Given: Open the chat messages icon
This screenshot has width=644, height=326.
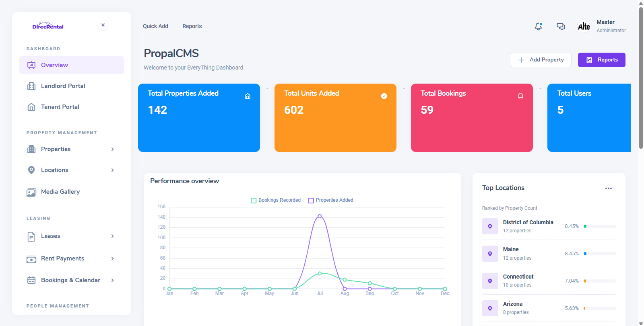Looking at the screenshot, I should (x=561, y=27).
